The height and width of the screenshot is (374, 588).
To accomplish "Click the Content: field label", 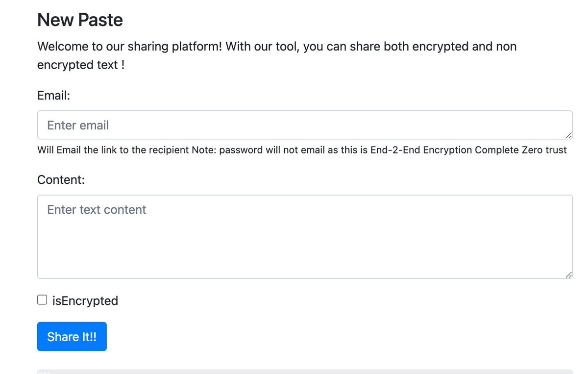I will click(61, 179).
